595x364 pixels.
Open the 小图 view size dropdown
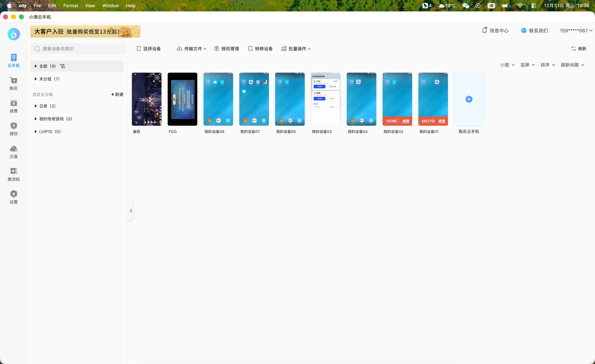507,65
